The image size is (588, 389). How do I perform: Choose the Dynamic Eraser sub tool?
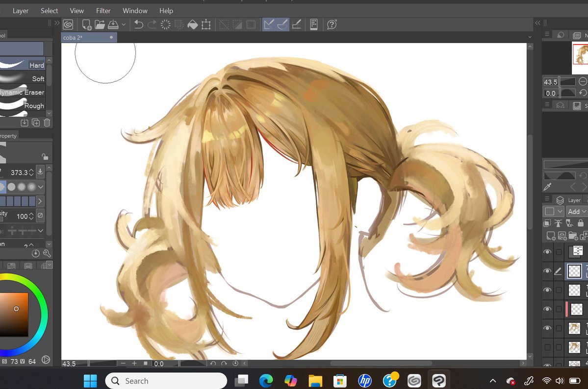pos(23,92)
